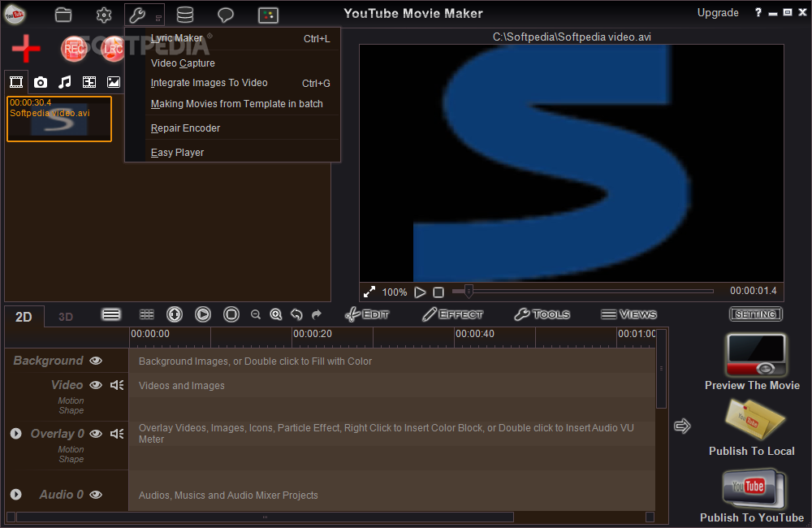Open the picture image tab
The height and width of the screenshot is (528, 812).
[x=114, y=82]
